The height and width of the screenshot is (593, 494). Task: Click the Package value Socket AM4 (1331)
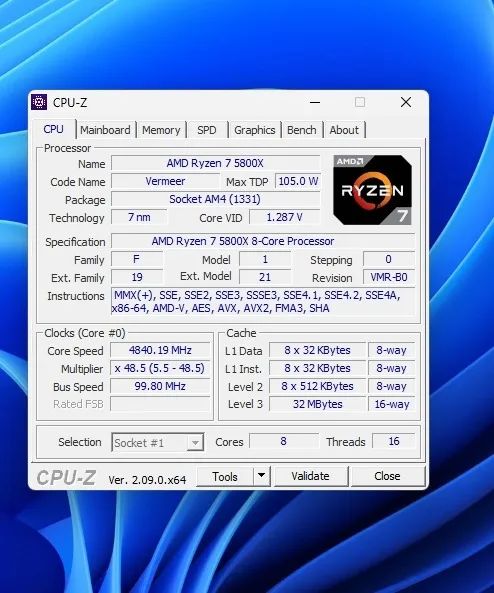point(215,199)
